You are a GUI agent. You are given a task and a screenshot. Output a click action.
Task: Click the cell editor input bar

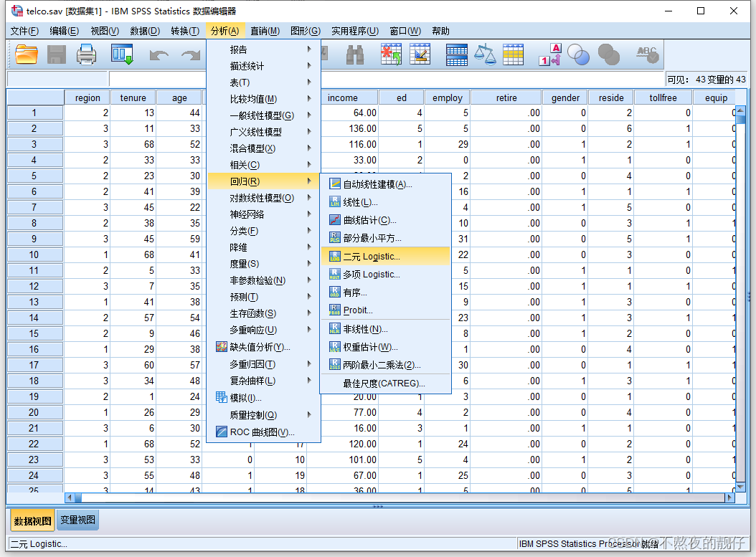pyautogui.click(x=386, y=79)
